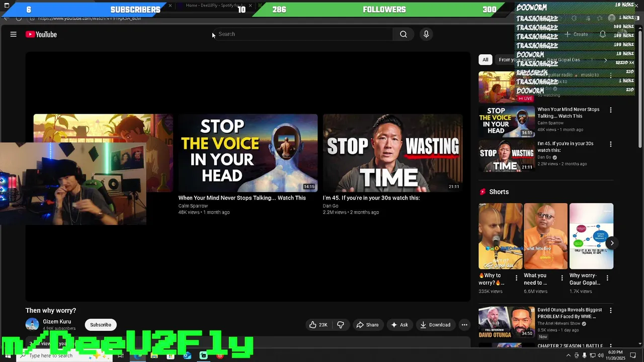
Task: Open David Otunga Reveals Biggest Problem title
Action: click(x=570, y=314)
